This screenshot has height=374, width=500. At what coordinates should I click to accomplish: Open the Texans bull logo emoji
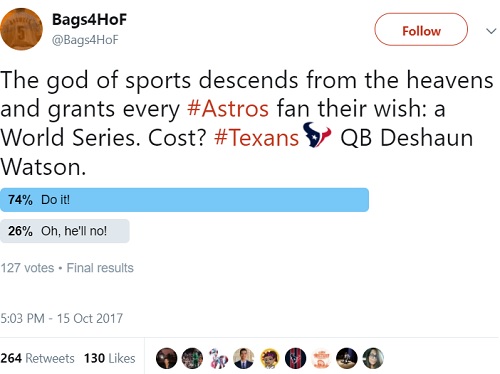coord(317,135)
